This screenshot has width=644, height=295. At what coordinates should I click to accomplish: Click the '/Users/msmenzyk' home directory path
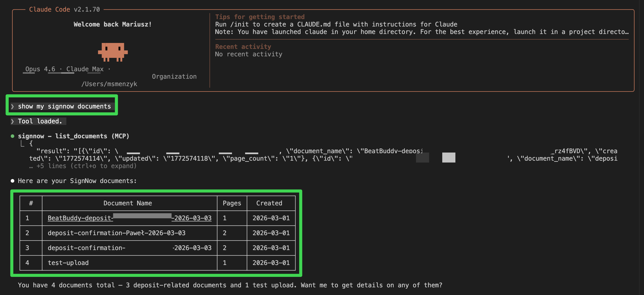(110, 84)
